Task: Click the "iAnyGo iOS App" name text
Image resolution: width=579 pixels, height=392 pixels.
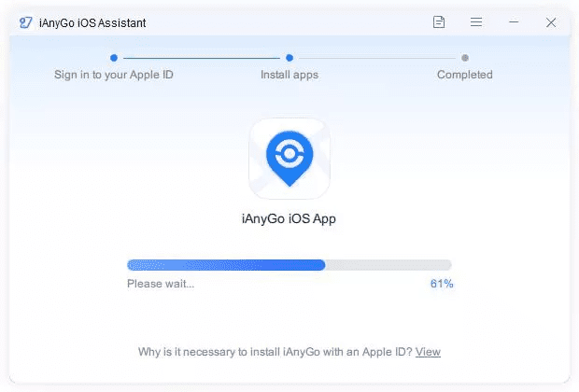Action: point(289,219)
